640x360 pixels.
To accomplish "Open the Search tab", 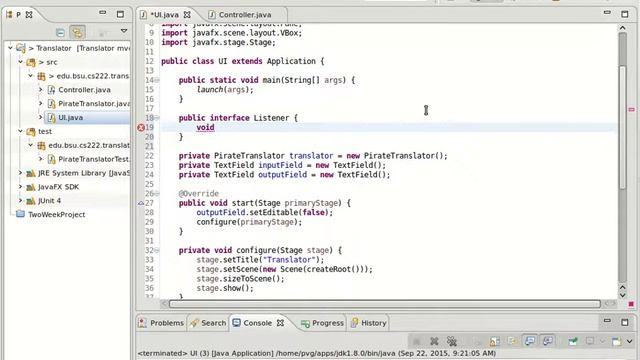I will tap(208, 323).
